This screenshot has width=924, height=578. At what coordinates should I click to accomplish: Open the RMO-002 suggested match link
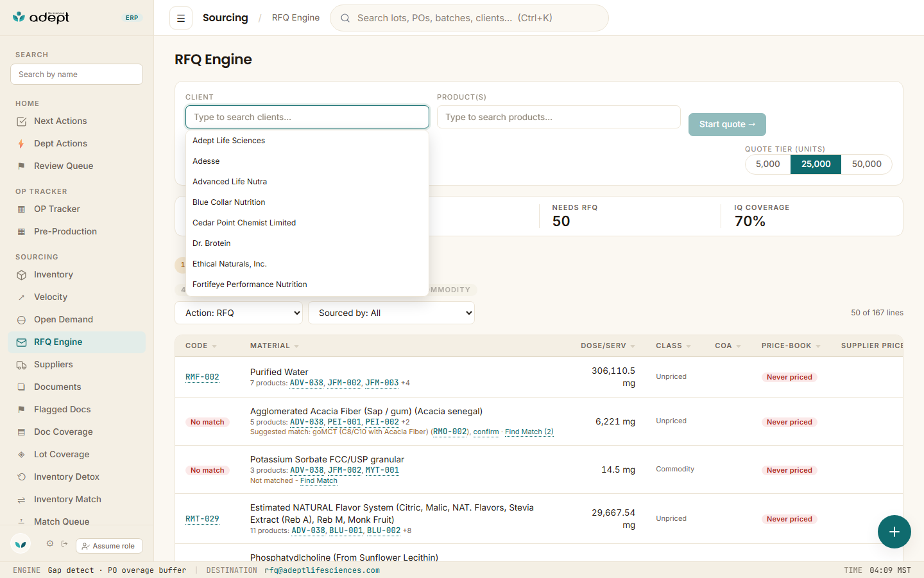(450, 432)
